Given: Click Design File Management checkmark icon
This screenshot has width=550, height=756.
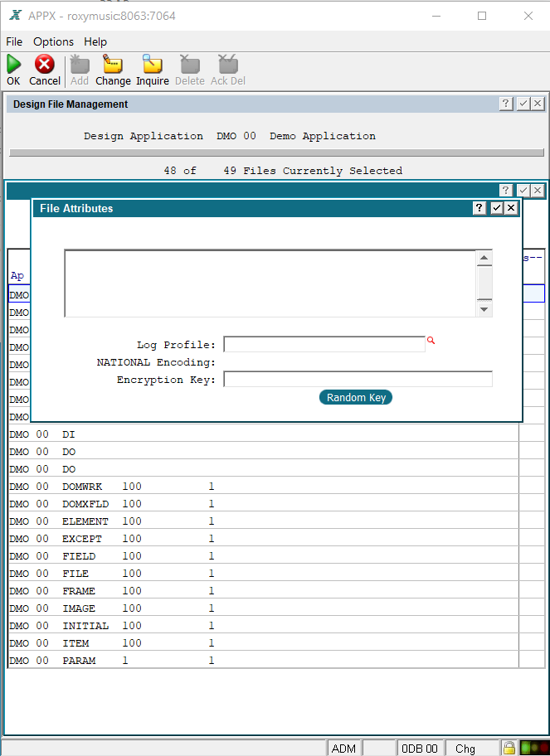Looking at the screenshot, I should coord(523,103).
